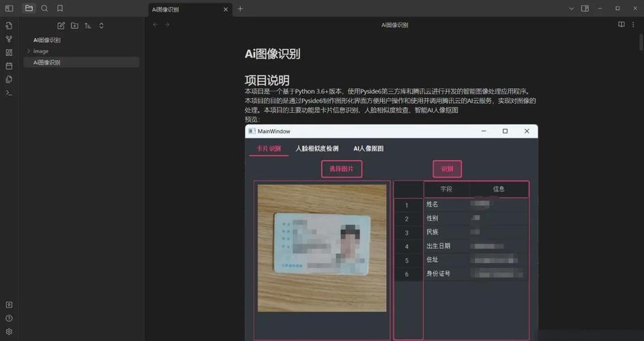Minimize the Obsidian window
The height and width of the screenshot is (341, 644).
pyautogui.click(x=600, y=8)
